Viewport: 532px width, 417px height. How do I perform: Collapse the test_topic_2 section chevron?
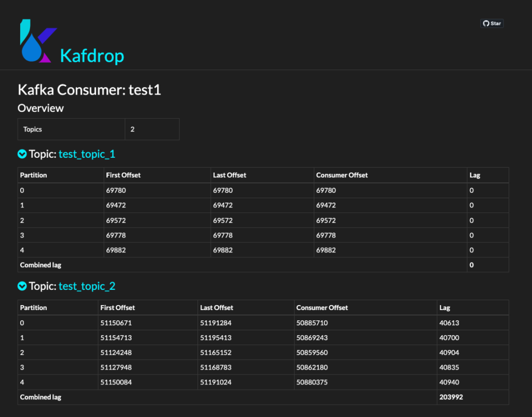tap(22, 286)
